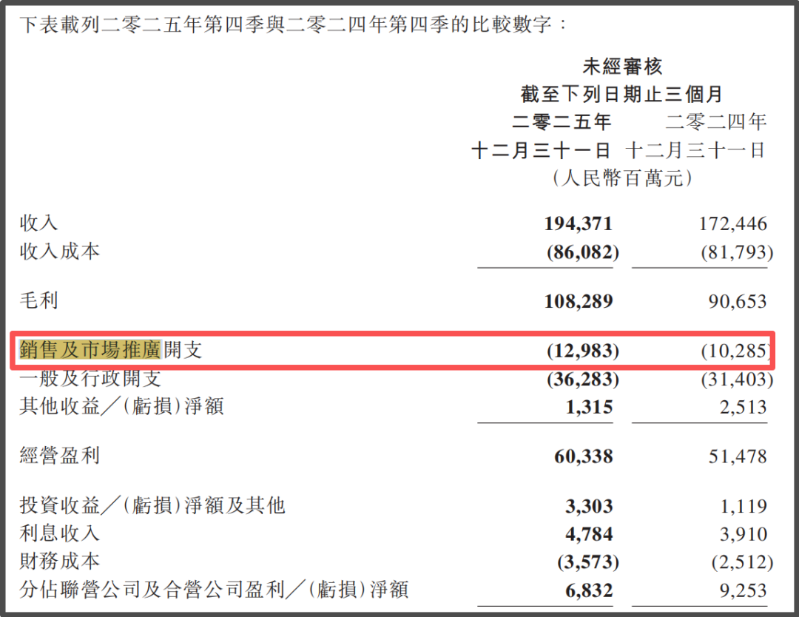Image resolution: width=799 pixels, height=617 pixels.
Task: Select the 利息收入 row label
Action: [x=60, y=533]
